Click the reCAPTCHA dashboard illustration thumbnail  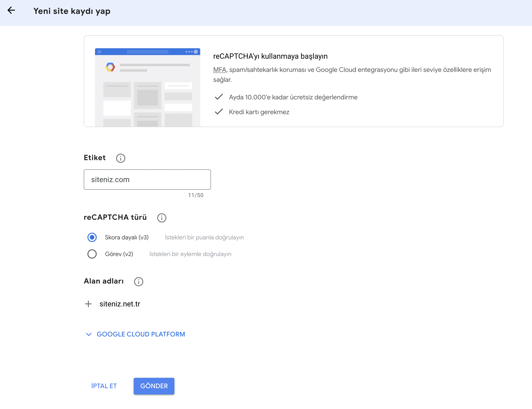point(148,88)
